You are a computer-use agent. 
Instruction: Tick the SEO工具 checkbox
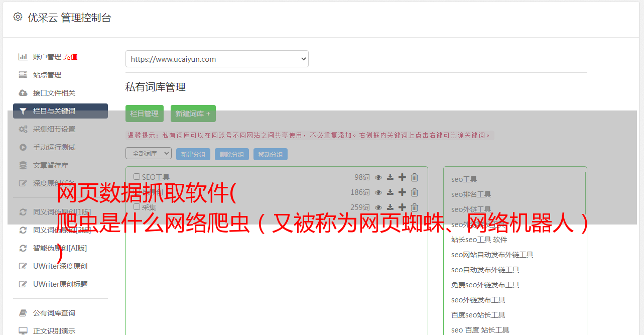[137, 177]
